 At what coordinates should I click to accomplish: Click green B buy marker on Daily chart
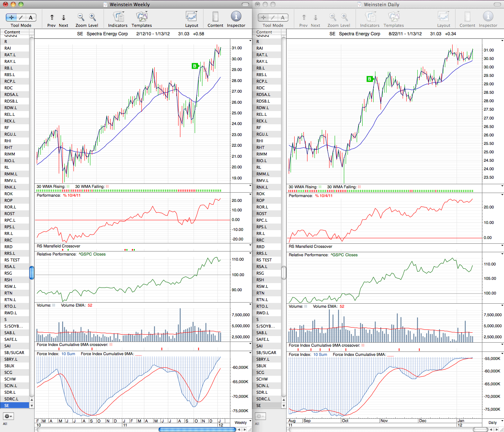(x=370, y=79)
